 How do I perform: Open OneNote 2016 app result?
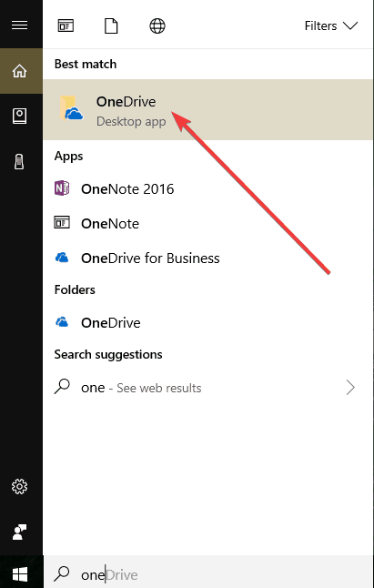tap(208, 188)
